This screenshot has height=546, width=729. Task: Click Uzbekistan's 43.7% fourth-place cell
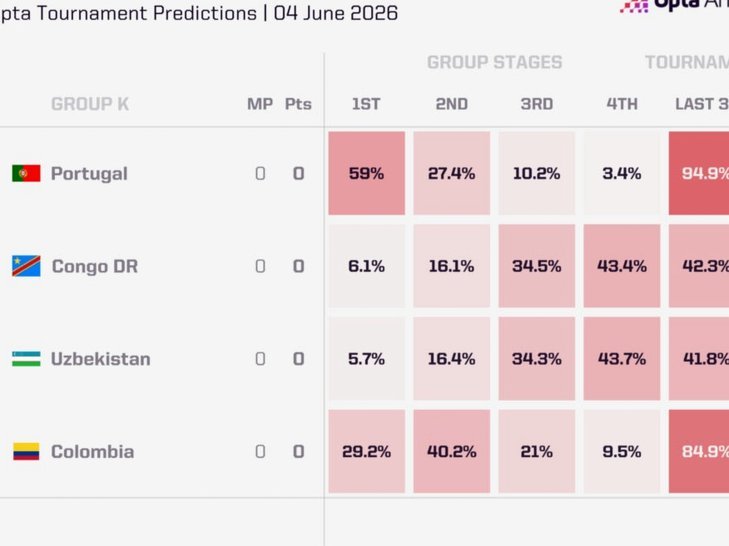[x=622, y=359]
